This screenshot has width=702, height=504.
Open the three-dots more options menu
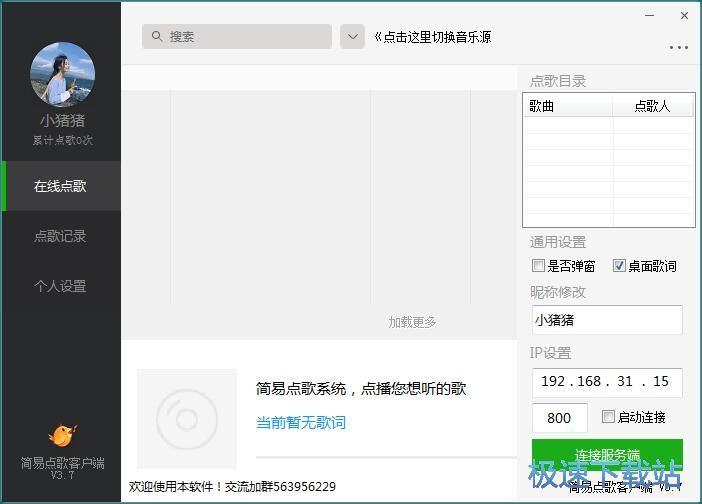coord(679,47)
